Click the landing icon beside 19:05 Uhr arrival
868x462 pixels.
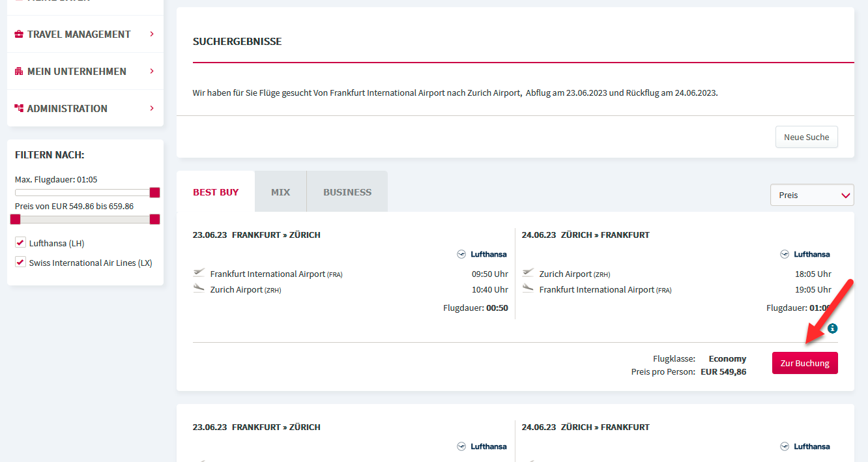pyautogui.click(x=528, y=289)
